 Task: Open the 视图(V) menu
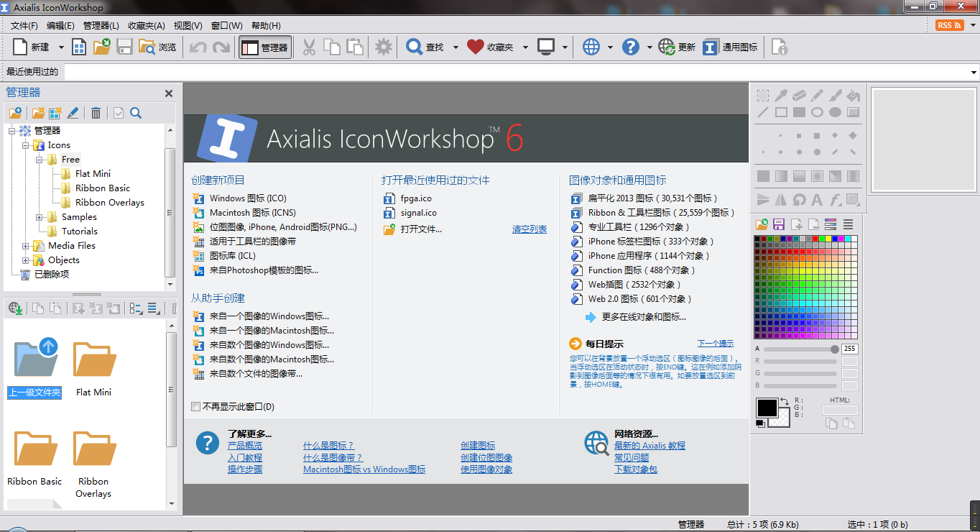tap(188, 25)
